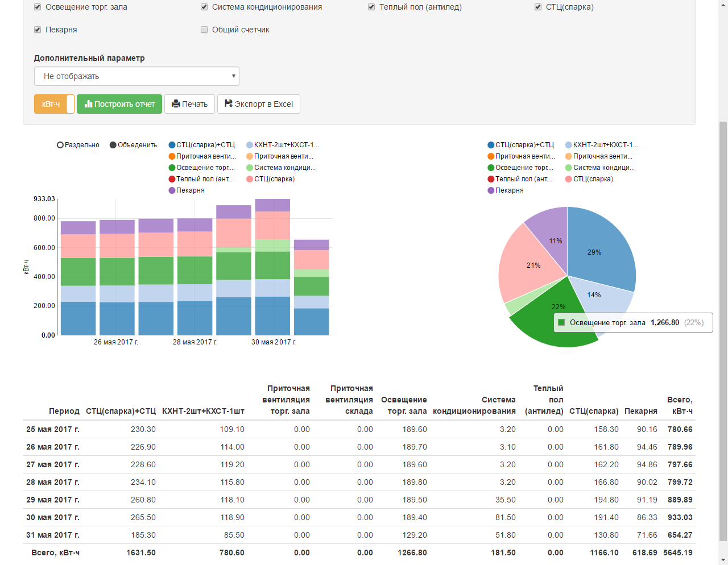This screenshot has height=565, width=728.
Task: Uncheck the Освещение торг. зала checkbox
Action: coord(38,7)
